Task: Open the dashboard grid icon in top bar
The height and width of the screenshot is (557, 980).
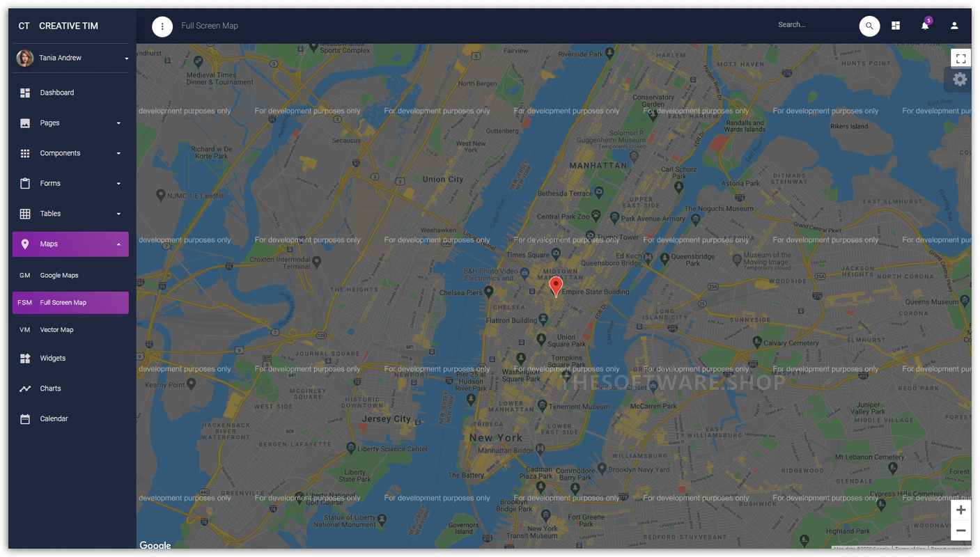Action: pos(896,26)
